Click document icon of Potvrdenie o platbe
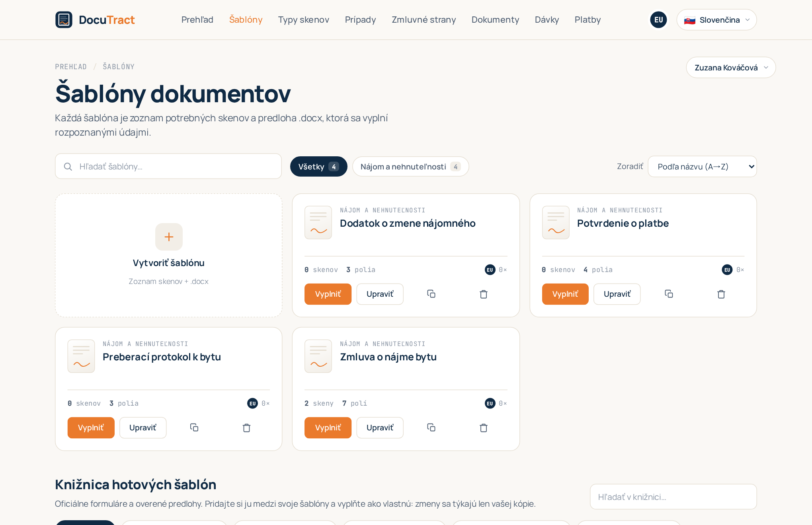 click(x=556, y=222)
